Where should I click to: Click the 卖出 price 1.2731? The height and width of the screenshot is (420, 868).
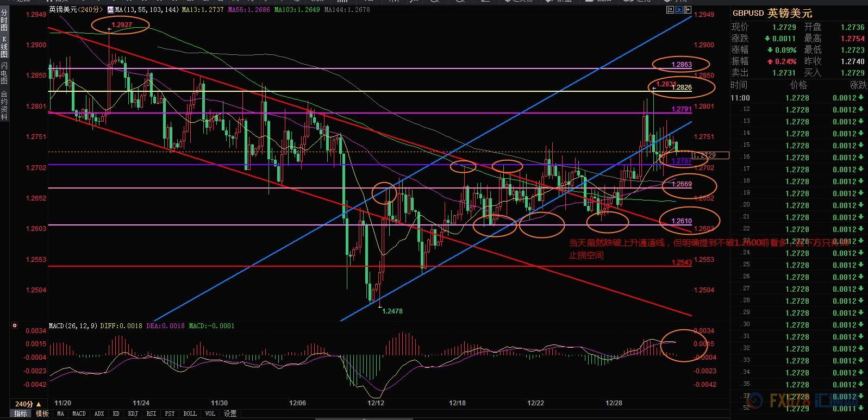tap(784, 73)
